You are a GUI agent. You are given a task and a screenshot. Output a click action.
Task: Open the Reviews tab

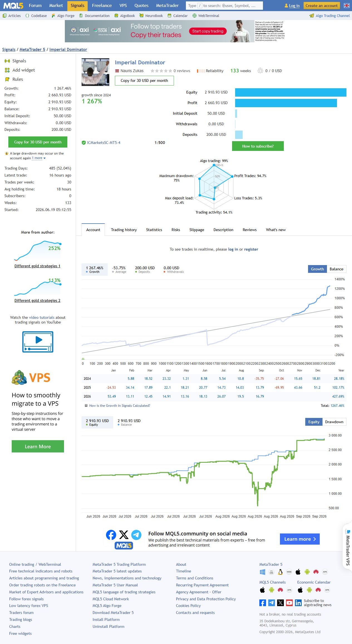point(250,230)
